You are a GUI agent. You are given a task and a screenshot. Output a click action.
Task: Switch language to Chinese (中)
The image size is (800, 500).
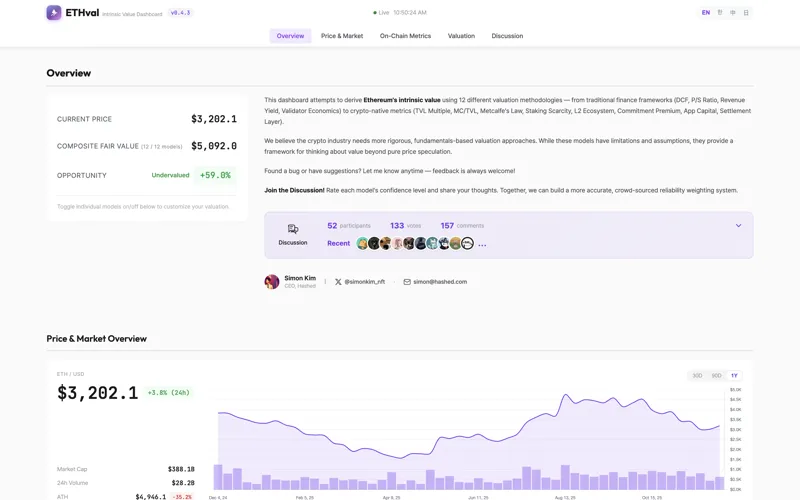733,13
